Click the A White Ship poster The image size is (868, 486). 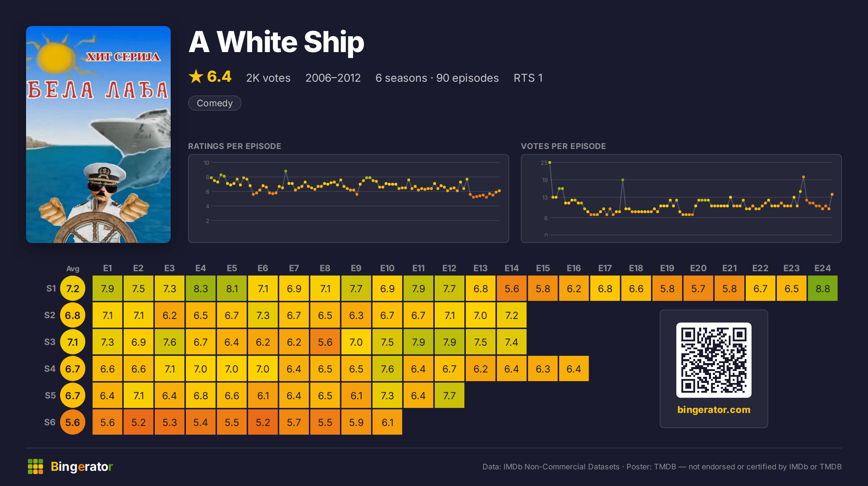[98, 135]
